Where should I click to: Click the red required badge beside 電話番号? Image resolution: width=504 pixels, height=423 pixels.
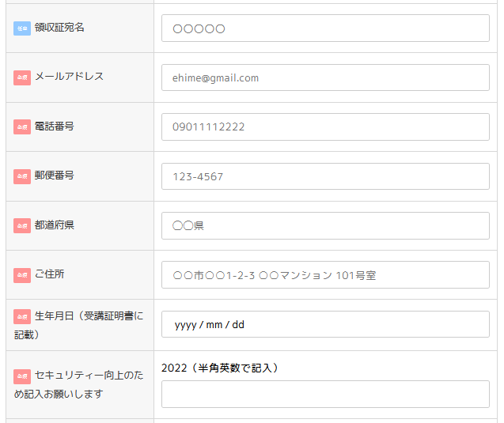(x=22, y=127)
